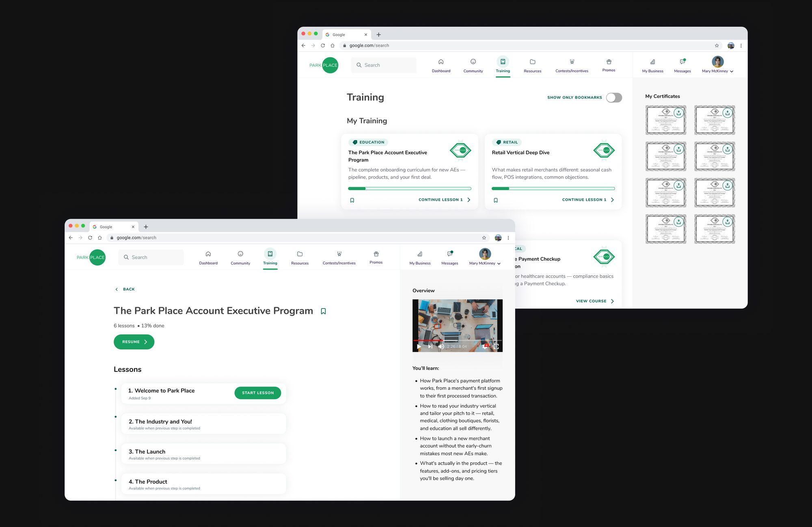Open Community in the back window
The height and width of the screenshot is (527, 812).
(x=473, y=65)
